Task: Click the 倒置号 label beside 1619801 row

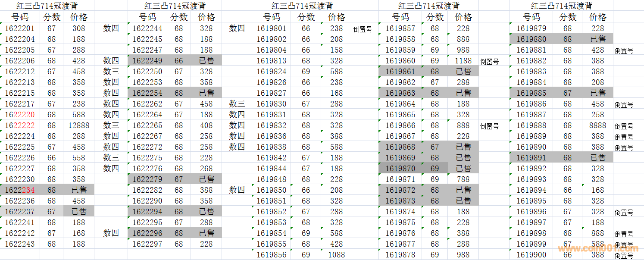Action: click(x=363, y=29)
